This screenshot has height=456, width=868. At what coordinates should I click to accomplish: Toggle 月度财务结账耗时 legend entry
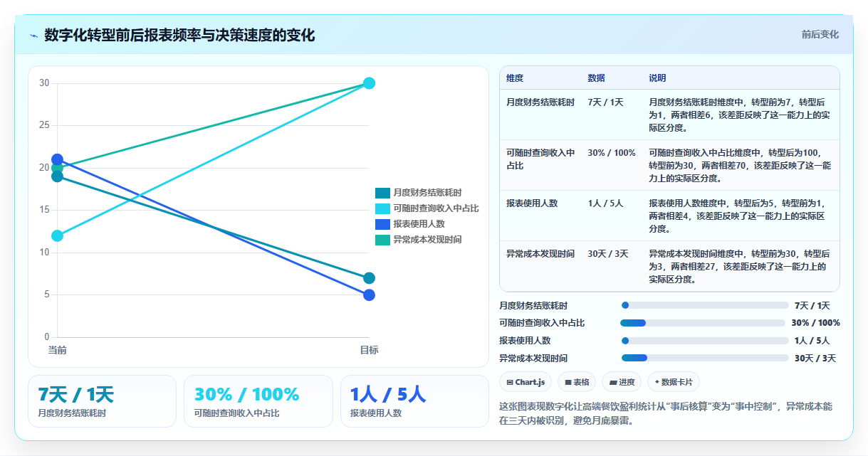click(x=418, y=193)
